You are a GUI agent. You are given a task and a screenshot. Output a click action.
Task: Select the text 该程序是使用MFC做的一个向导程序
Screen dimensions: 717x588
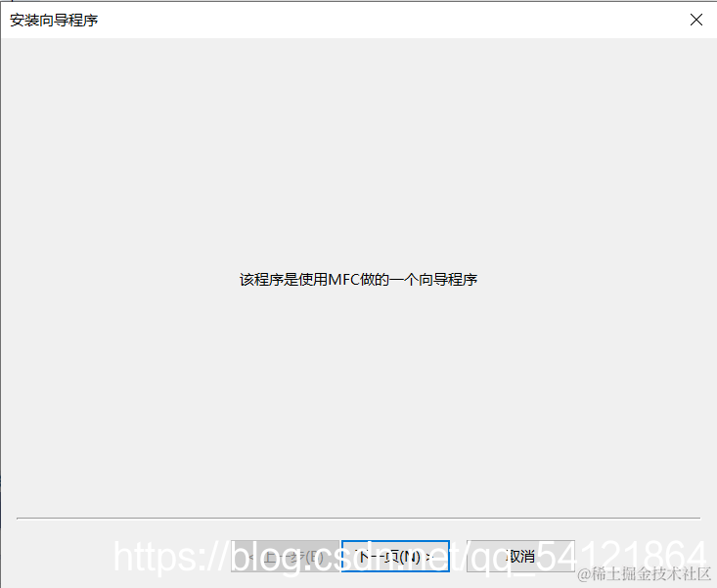[358, 280]
